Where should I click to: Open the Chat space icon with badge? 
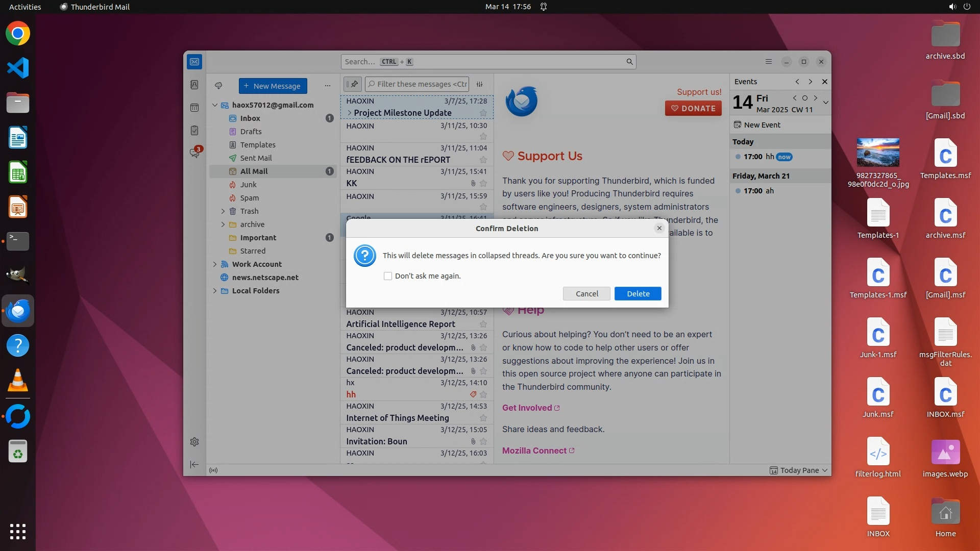[194, 153]
